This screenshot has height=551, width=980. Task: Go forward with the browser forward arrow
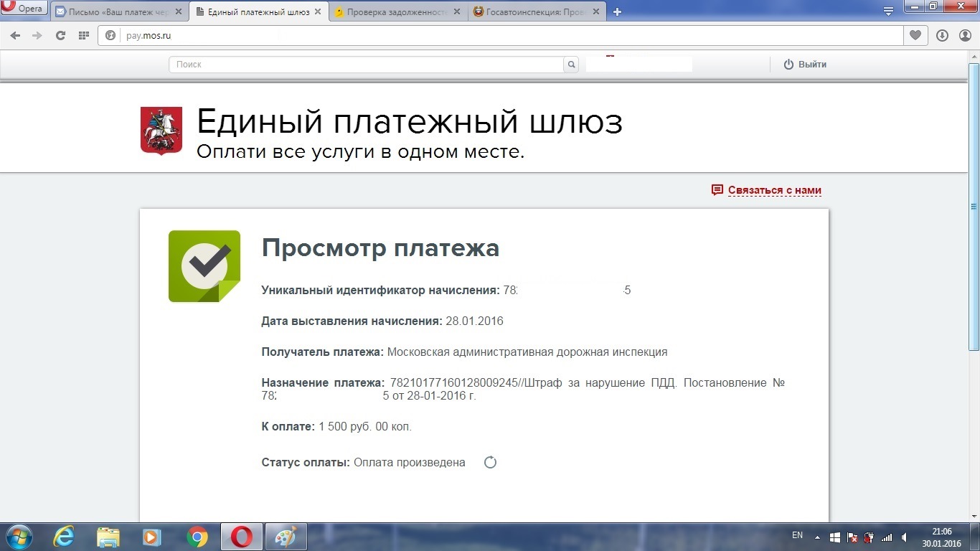click(37, 35)
